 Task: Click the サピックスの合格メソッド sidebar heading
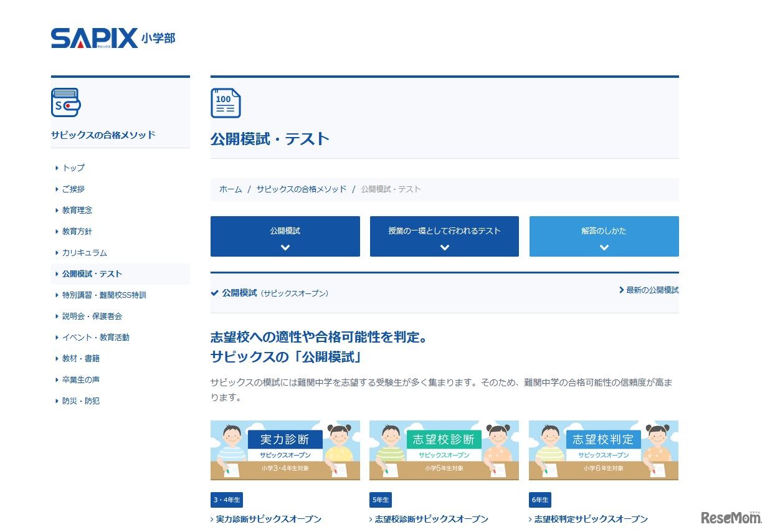point(103,135)
